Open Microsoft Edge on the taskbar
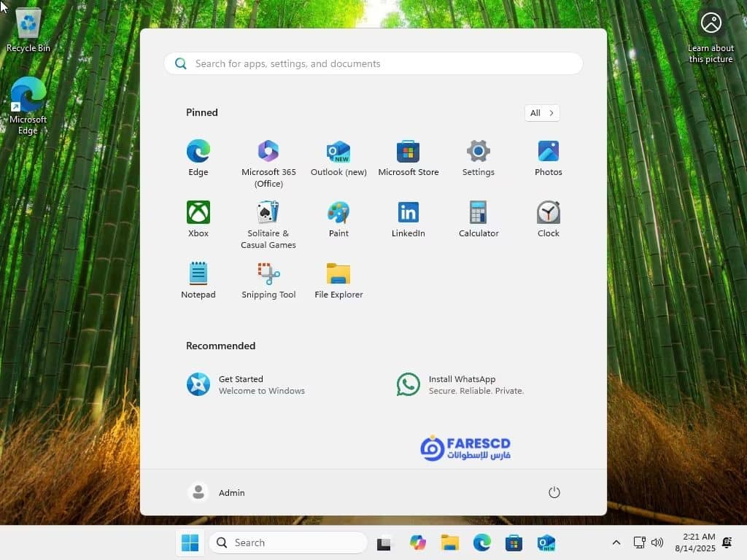 pyautogui.click(x=482, y=542)
